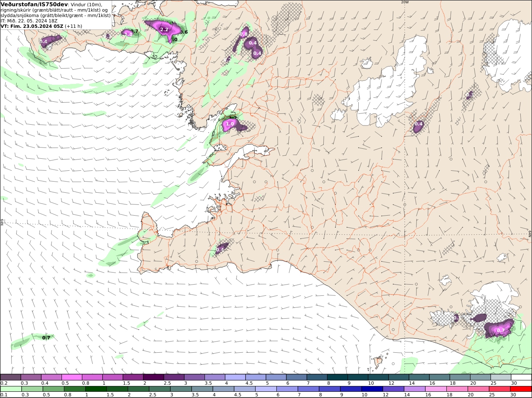Click the small island off the south coast
This screenshot has width=532, height=398.
377,362
